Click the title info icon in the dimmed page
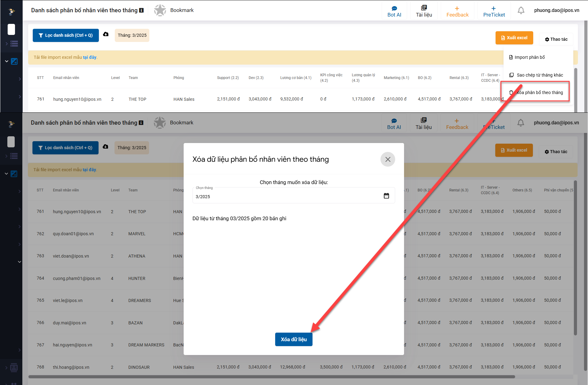Screen dimensions: 588x385 point(141,123)
